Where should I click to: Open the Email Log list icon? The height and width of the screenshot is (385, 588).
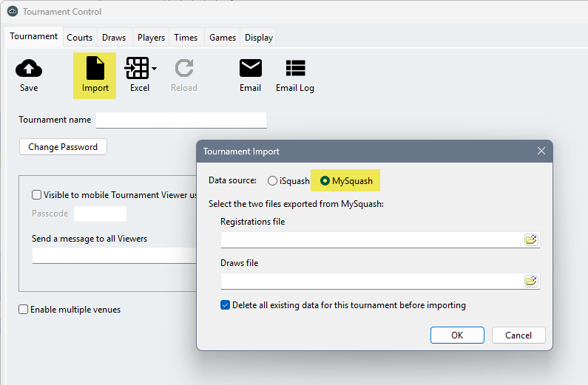295,69
